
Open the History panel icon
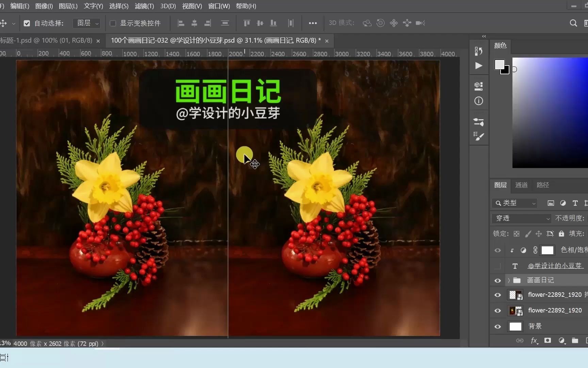coord(479,51)
